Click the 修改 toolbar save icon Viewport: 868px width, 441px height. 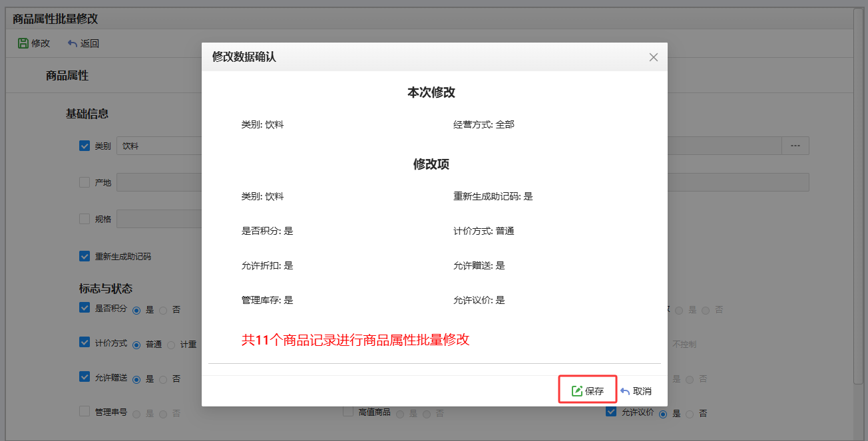pos(23,43)
